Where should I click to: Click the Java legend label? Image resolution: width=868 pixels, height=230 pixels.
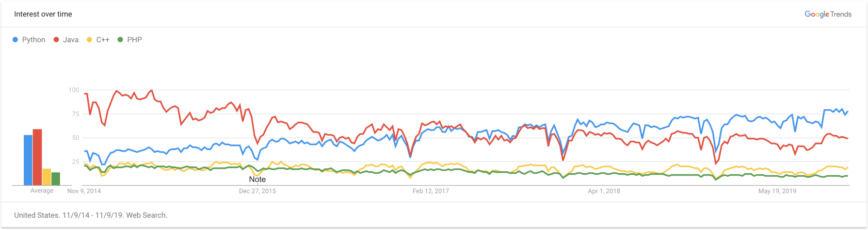pos(71,40)
